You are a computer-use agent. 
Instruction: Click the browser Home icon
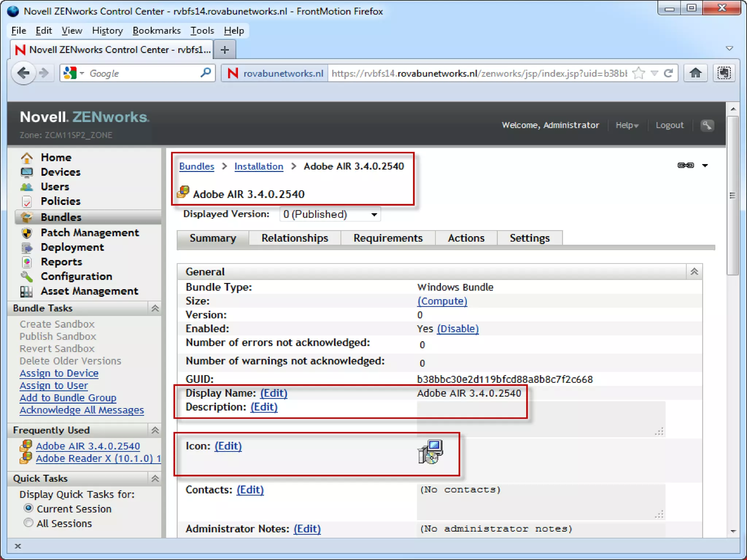(696, 73)
